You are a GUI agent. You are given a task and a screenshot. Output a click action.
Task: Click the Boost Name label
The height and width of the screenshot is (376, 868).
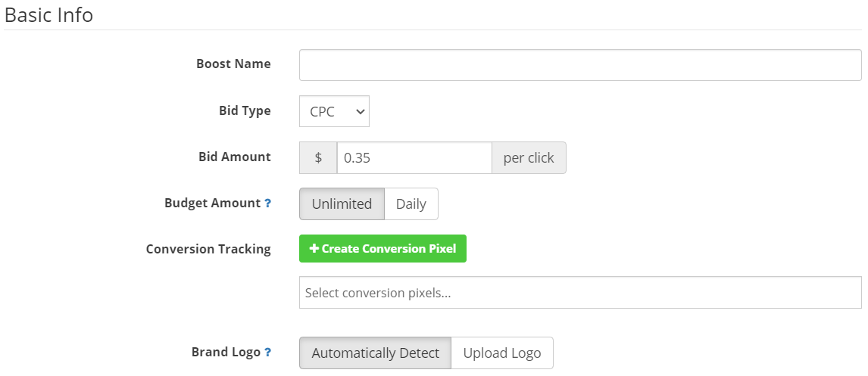(x=233, y=64)
